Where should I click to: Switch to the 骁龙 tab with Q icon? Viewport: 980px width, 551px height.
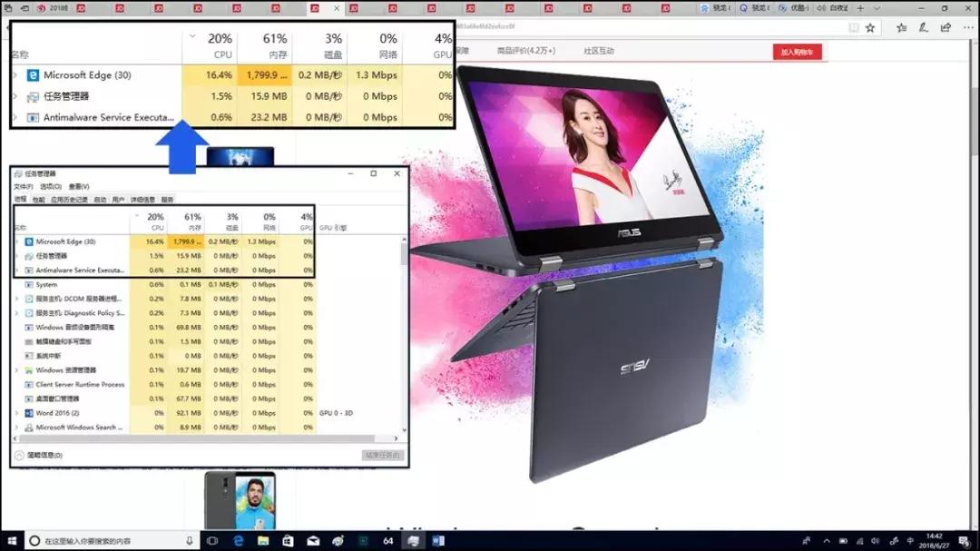(754, 8)
